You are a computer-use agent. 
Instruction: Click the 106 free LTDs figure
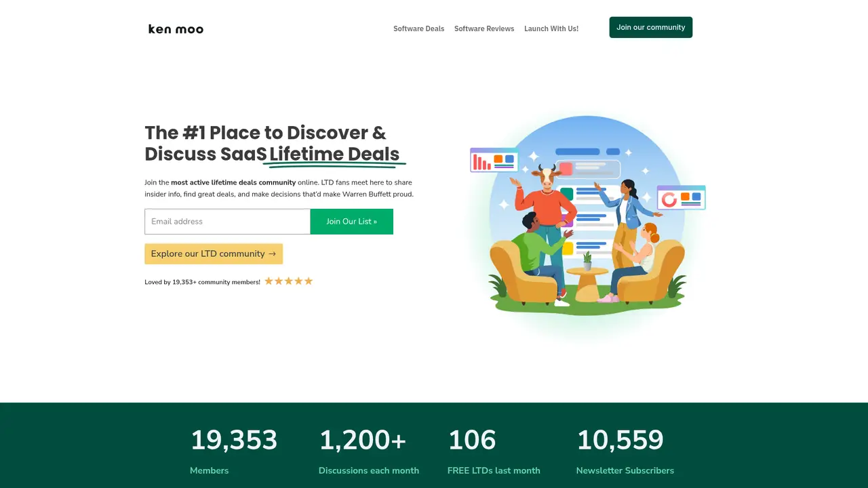[472, 441]
